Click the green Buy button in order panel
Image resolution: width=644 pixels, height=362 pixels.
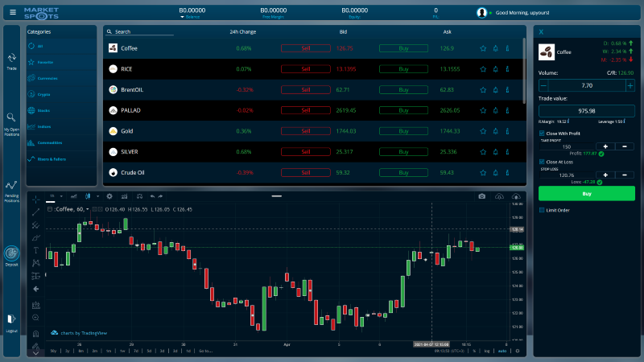coord(587,193)
